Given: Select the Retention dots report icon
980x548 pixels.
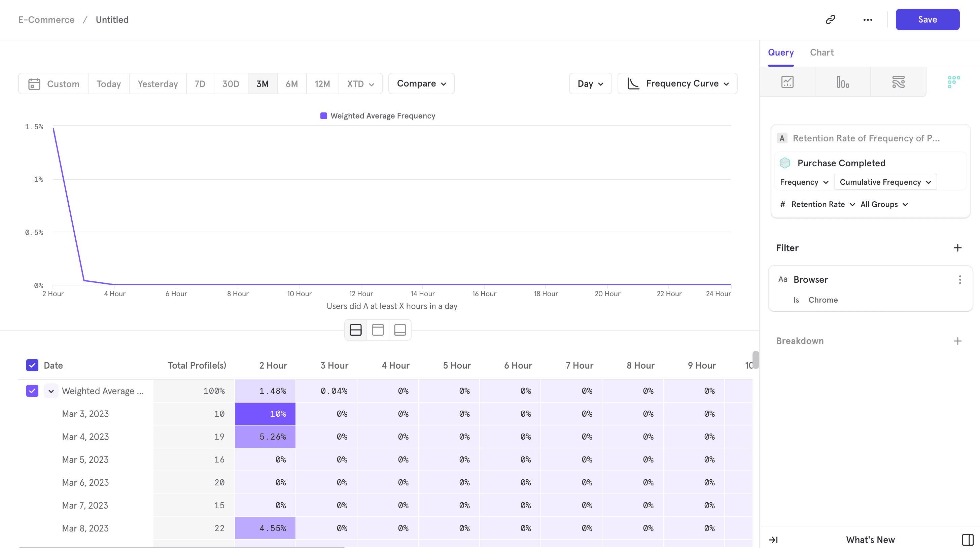Looking at the screenshot, I should point(953,82).
